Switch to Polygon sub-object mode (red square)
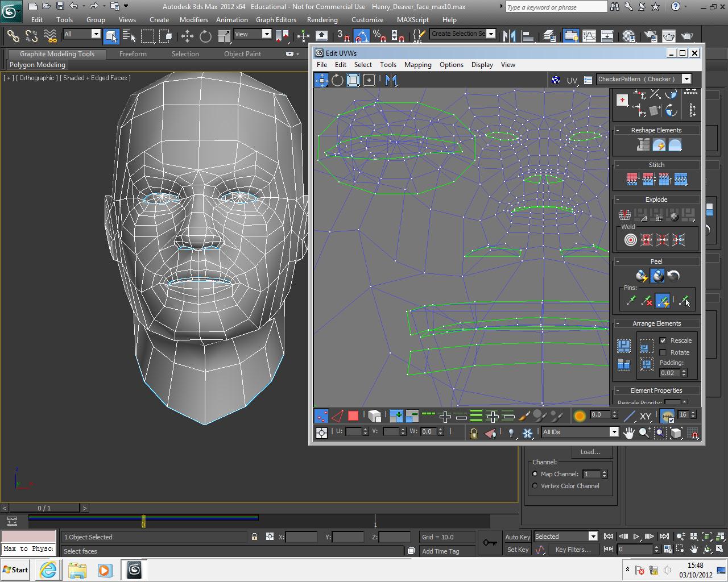Image resolution: width=728 pixels, height=582 pixels. (353, 416)
